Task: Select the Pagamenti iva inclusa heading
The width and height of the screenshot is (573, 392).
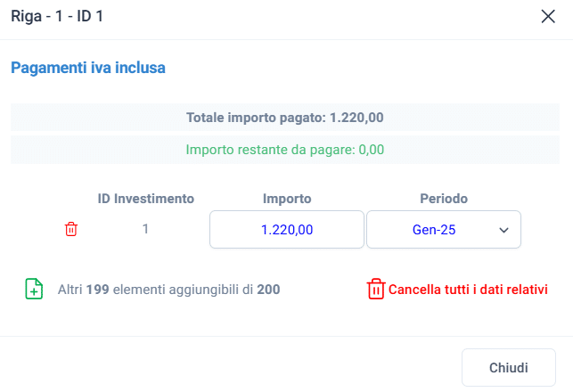Action: 88,67
